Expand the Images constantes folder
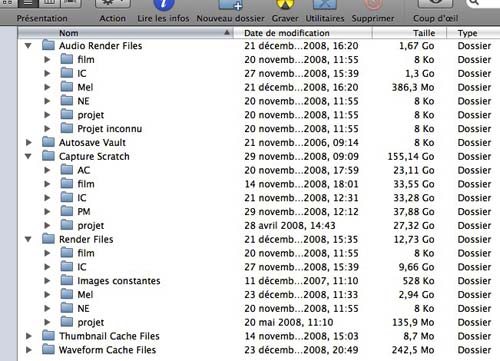Viewport: 500px width, 361px height. pyautogui.click(x=47, y=281)
